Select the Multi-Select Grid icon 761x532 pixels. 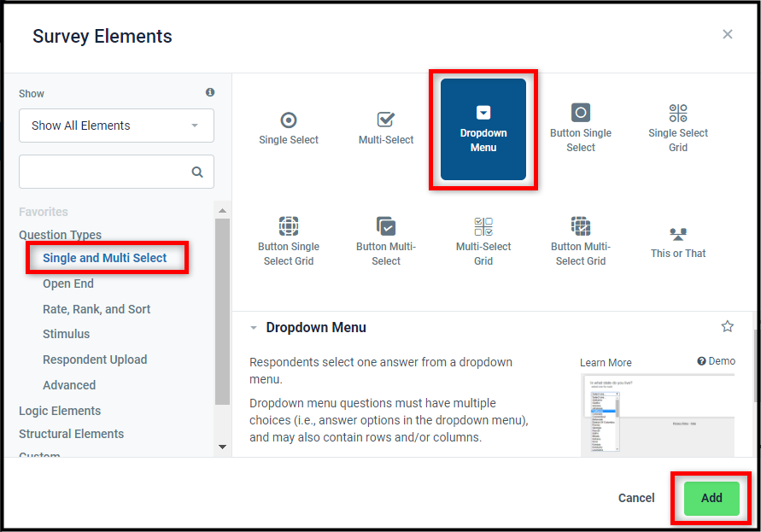[483, 226]
